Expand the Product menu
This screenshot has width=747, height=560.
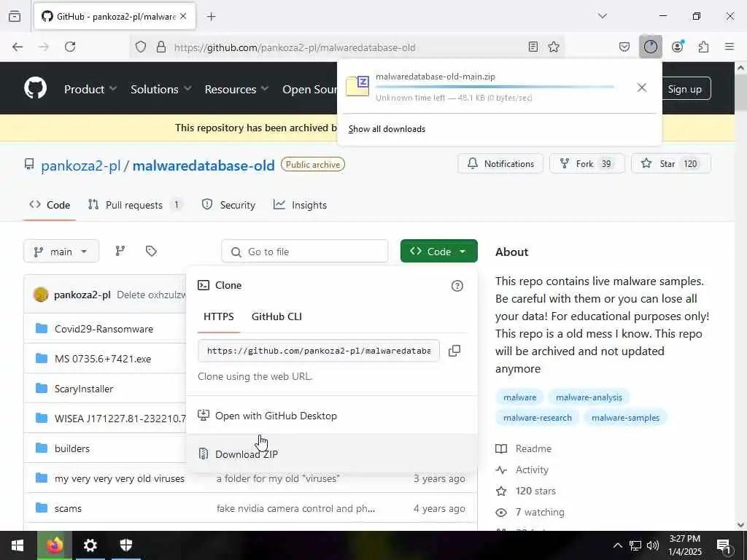point(90,89)
